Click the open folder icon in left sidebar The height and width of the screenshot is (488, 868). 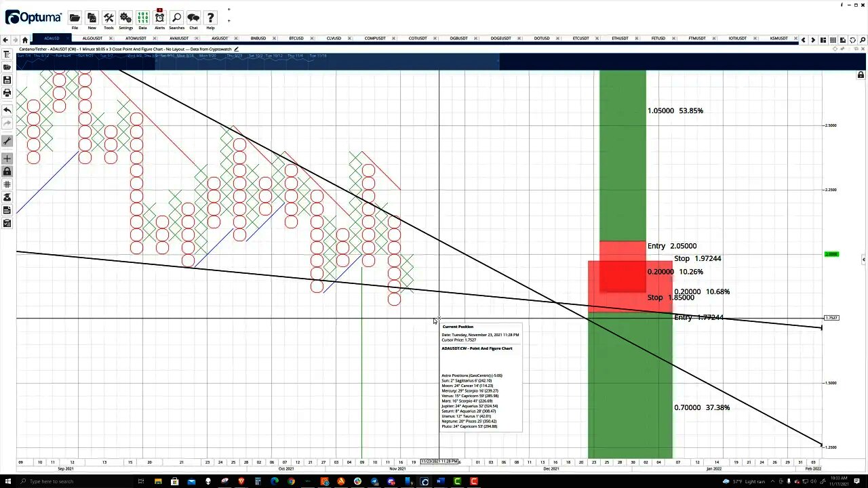[7, 67]
